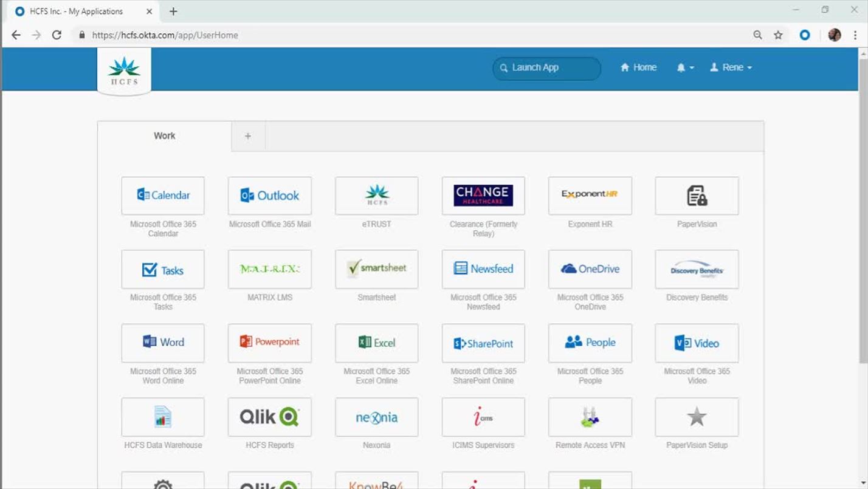
Task: Launch the OneDrive app tile
Action: coord(590,269)
